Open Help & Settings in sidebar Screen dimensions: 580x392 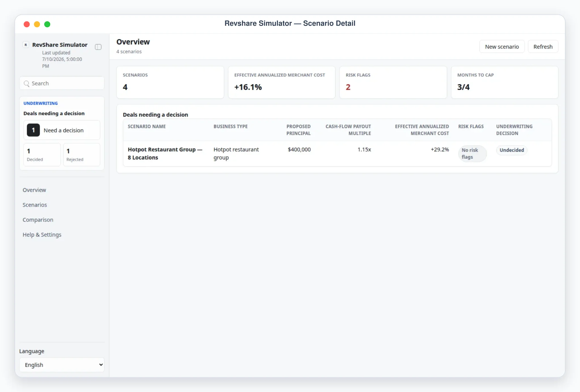(x=42, y=235)
